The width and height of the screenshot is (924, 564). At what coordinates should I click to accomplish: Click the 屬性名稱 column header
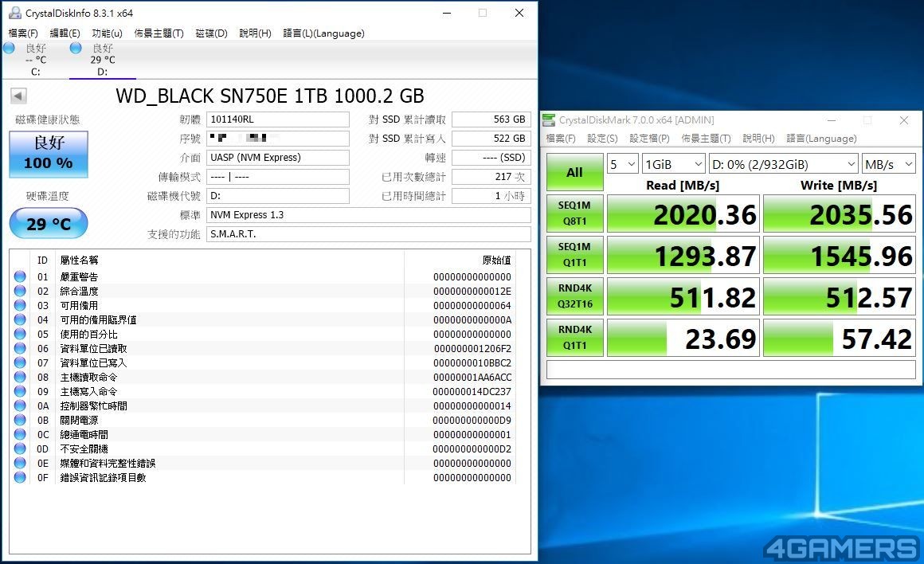tap(79, 260)
